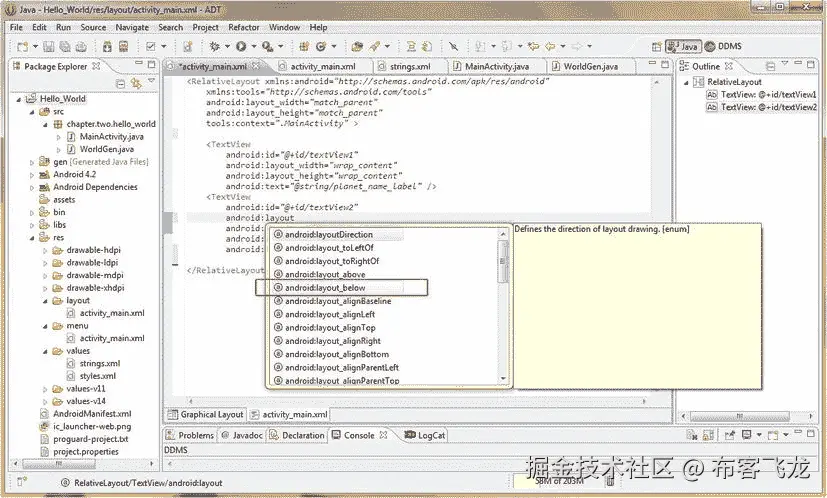Click the New Java Class icon
The image size is (827, 498).
click(x=320, y=46)
